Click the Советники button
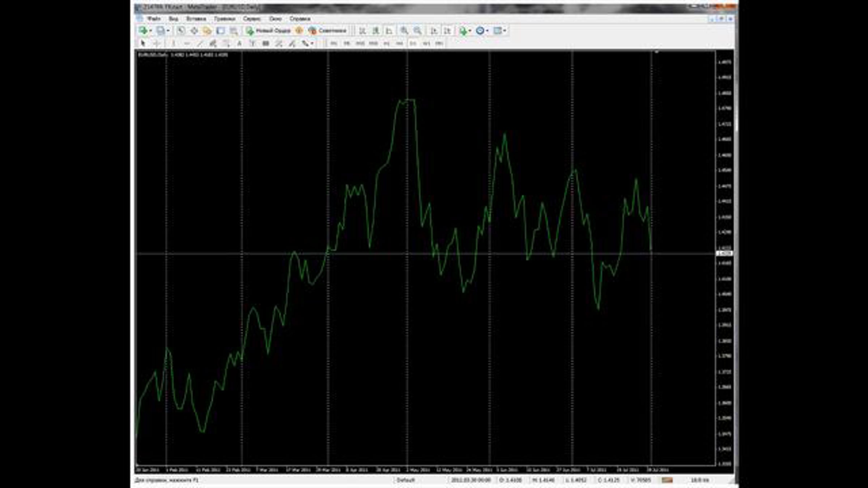This screenshot has height=488, width=868. [x=327, y=31]
